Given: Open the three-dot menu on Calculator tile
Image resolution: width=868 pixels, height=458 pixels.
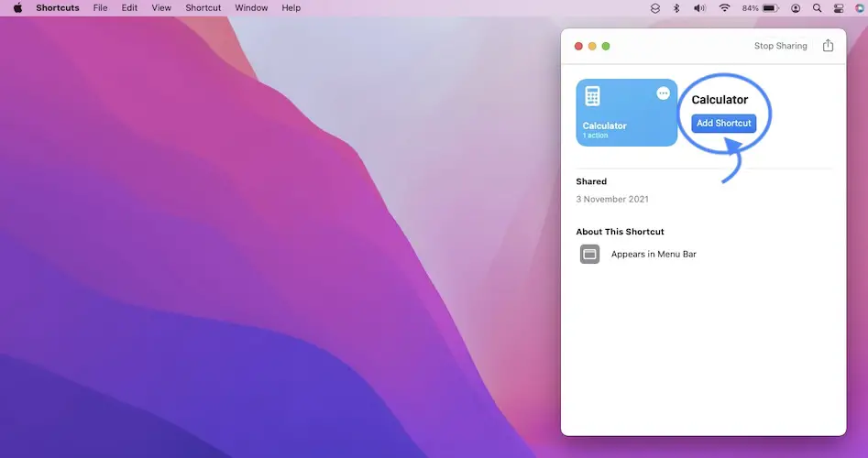Looking at the screenshot, I should [x=664, y=93].
